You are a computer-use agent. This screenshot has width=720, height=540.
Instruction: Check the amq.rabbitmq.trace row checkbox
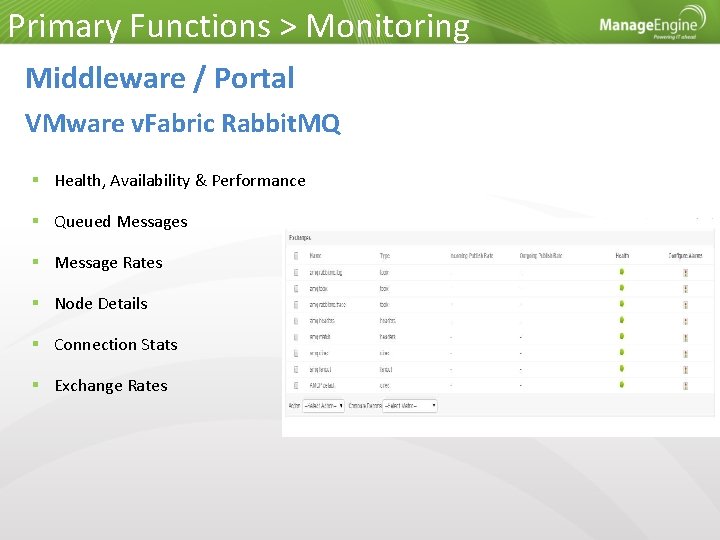point(296,305)
